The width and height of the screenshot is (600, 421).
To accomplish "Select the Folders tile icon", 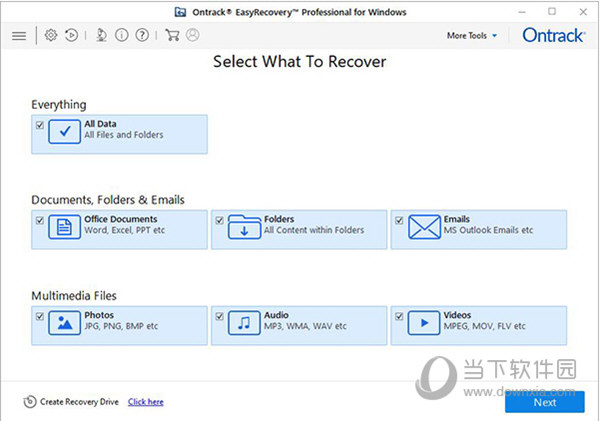I will tap(244, 227).
